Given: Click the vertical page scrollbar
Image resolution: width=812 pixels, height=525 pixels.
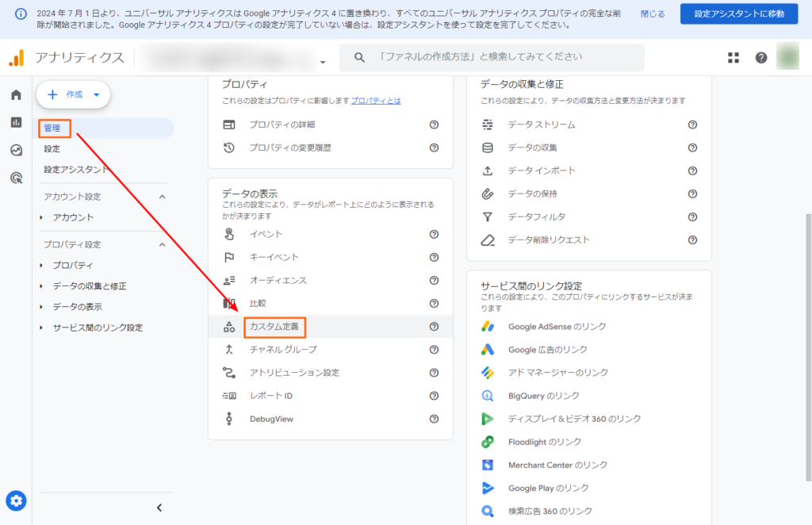Looking at the screenshot, I should coord(808,347).
